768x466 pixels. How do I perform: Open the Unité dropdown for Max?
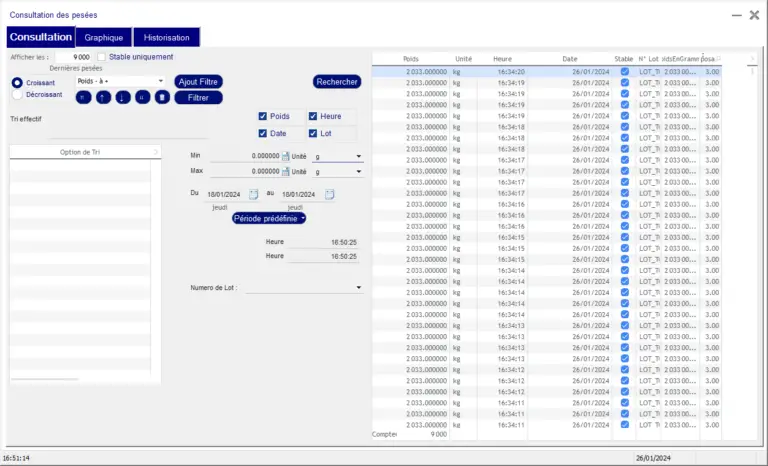(338, 172)
